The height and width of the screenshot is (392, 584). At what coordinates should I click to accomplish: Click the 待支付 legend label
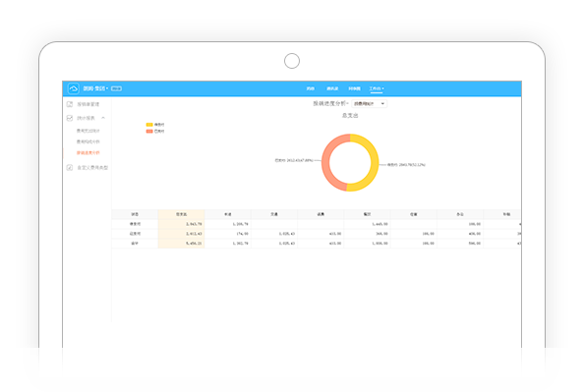click(x=159, y=125)
